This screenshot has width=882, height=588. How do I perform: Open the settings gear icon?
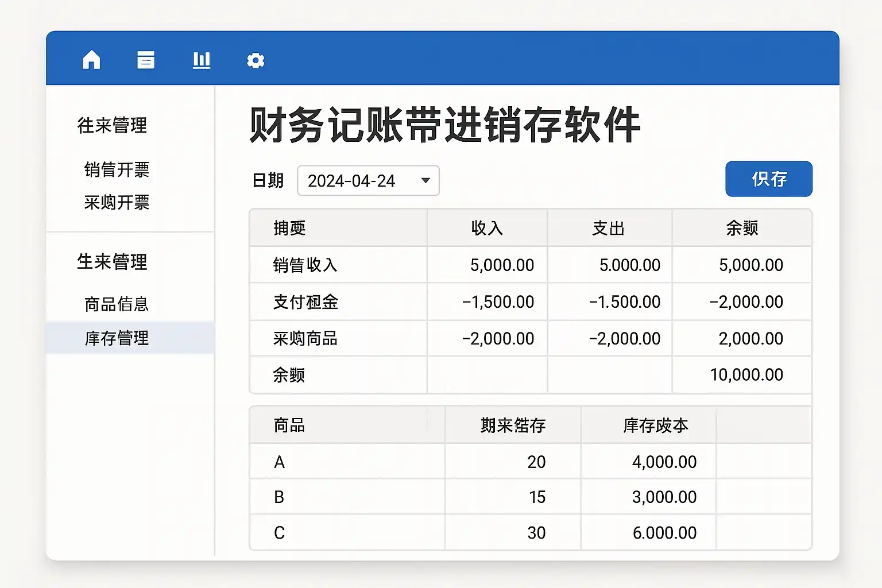click(256, 60)
